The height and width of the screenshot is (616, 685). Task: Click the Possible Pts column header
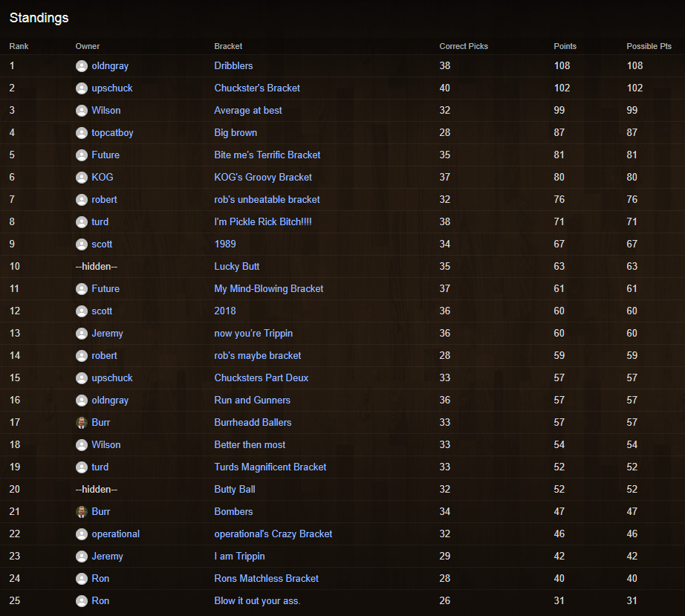point(649,46)
